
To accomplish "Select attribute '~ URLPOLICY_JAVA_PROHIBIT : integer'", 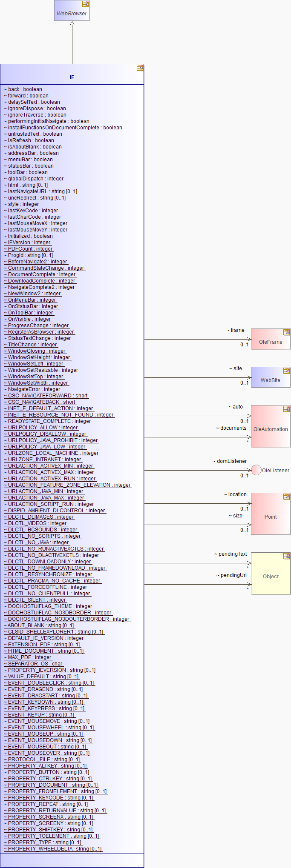I will click(51, 440).
